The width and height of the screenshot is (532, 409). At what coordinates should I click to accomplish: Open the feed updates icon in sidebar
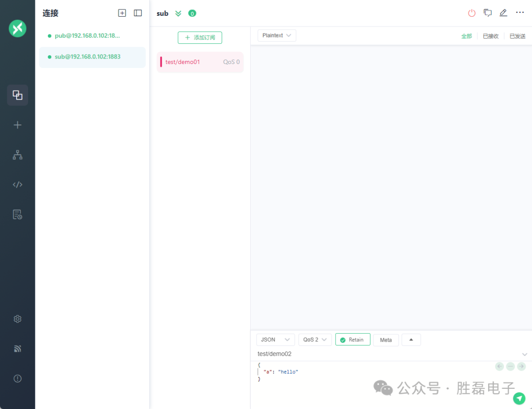[17, 348]
